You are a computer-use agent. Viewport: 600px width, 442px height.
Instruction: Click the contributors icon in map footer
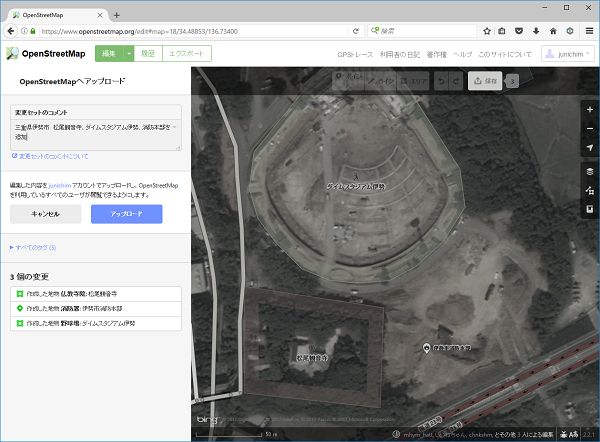point(396,434)
